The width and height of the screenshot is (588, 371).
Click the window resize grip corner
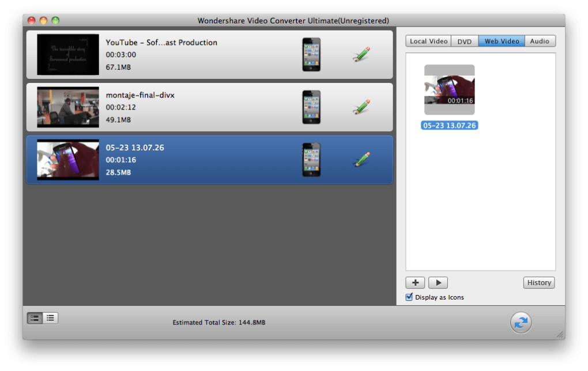[560, 334]
